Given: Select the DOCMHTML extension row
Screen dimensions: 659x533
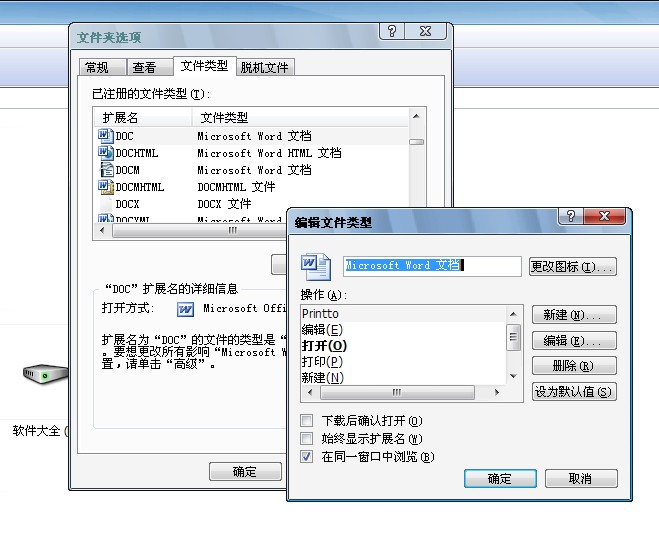Looking at the screenshot, I should 251,187.
